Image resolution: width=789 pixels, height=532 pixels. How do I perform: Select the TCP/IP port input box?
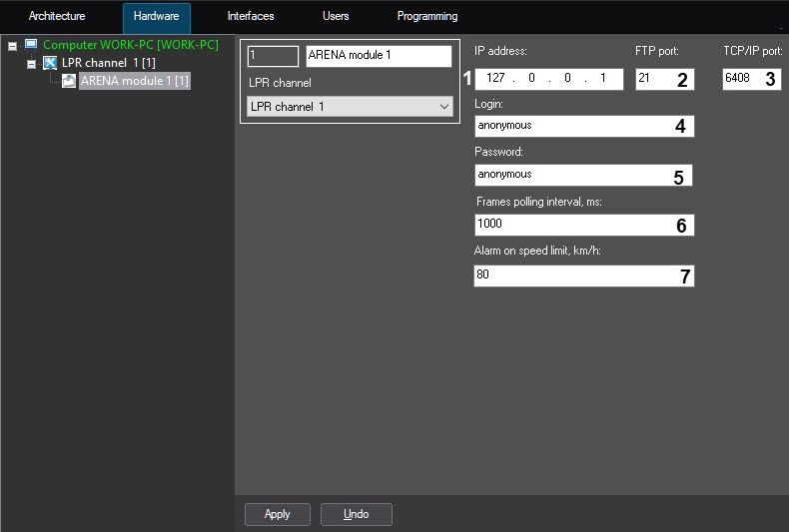[742, 79]
